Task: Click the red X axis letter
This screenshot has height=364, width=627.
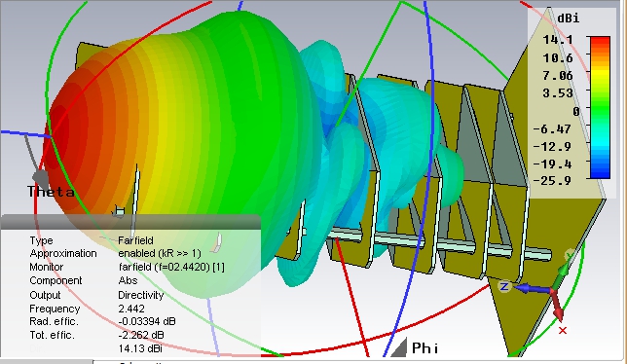Action: point(563,331)
